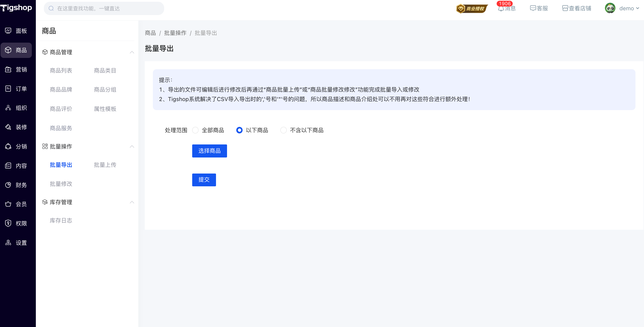Click the 权限 permissions shield icon
644x327 pixels.
point(8,223)
